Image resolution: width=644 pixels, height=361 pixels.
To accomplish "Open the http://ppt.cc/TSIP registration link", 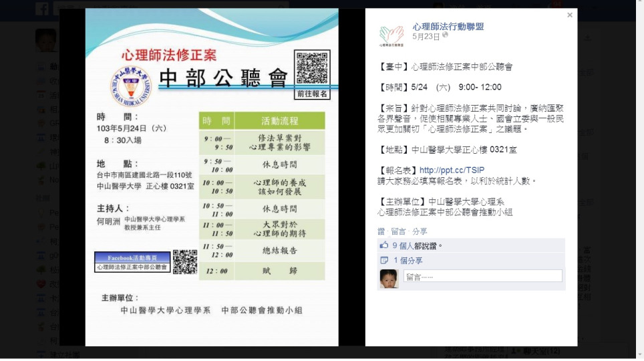I will tap(452, 170).
